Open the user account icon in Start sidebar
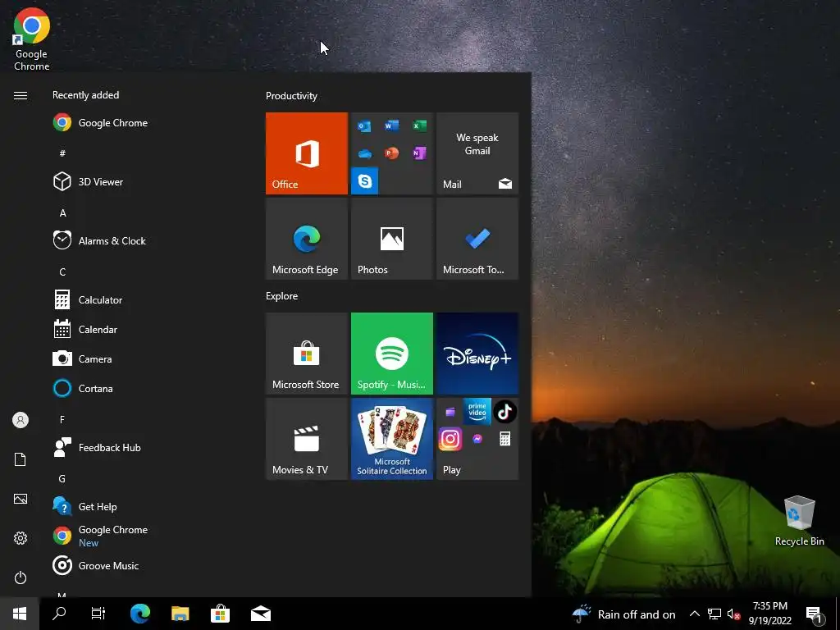The height and width of the screenshot is (630, 840). coord(21,420)
